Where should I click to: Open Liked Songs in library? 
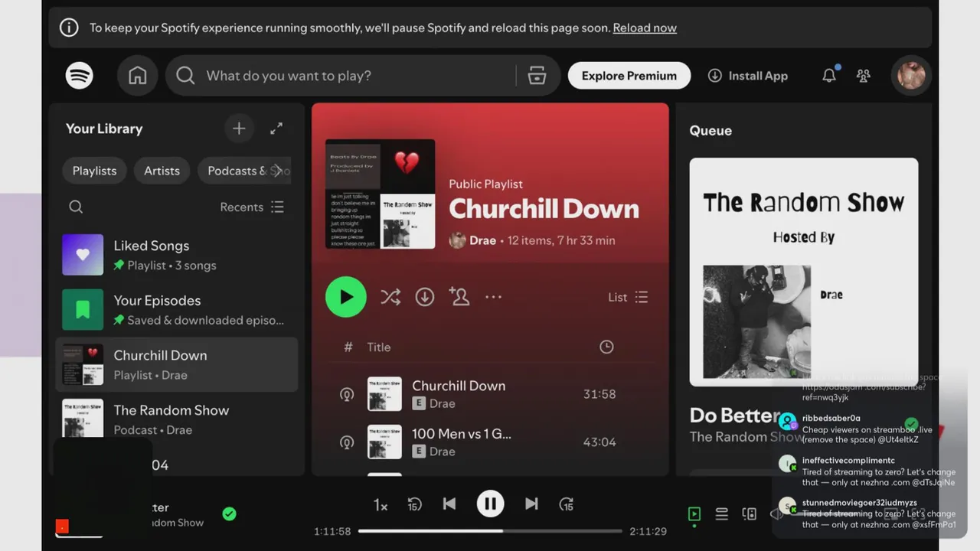pyautogui.click(x=177, y=255)
